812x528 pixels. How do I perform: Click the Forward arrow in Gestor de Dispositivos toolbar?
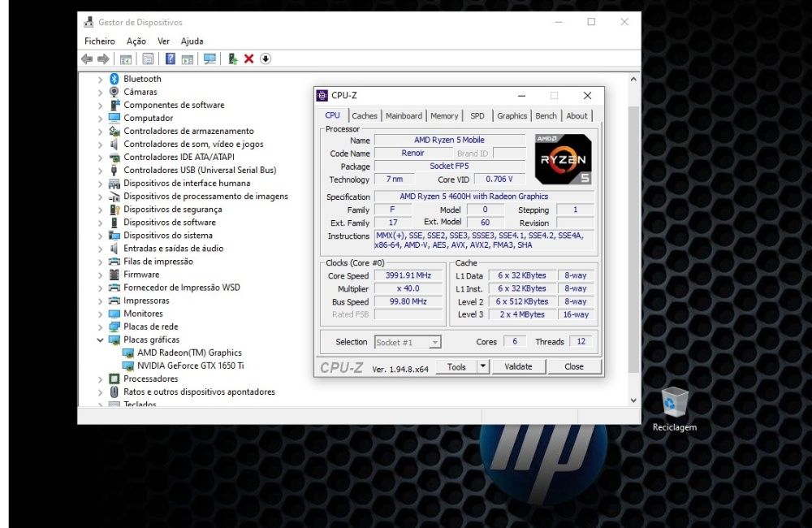tap(104, 59)
